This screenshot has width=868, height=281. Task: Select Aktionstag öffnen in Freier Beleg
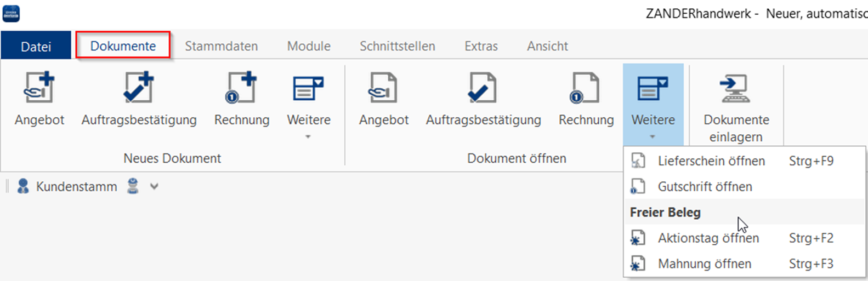click(708, 238)
